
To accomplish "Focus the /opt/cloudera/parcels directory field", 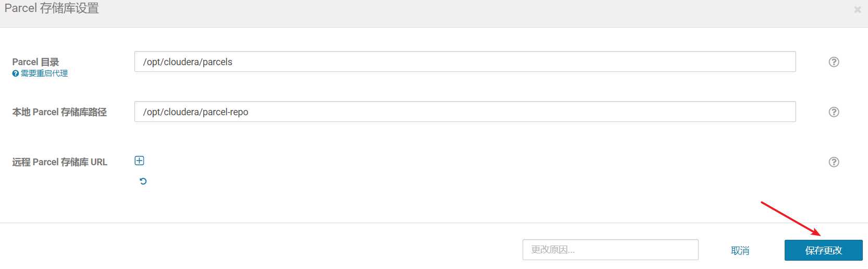I will [x=465, y=62].
